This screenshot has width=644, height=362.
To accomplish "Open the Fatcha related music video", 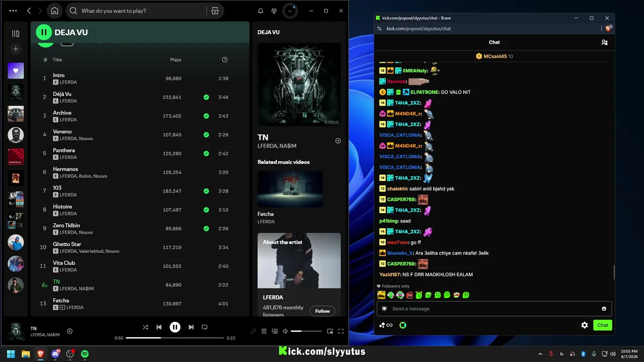I will point(290,189).
